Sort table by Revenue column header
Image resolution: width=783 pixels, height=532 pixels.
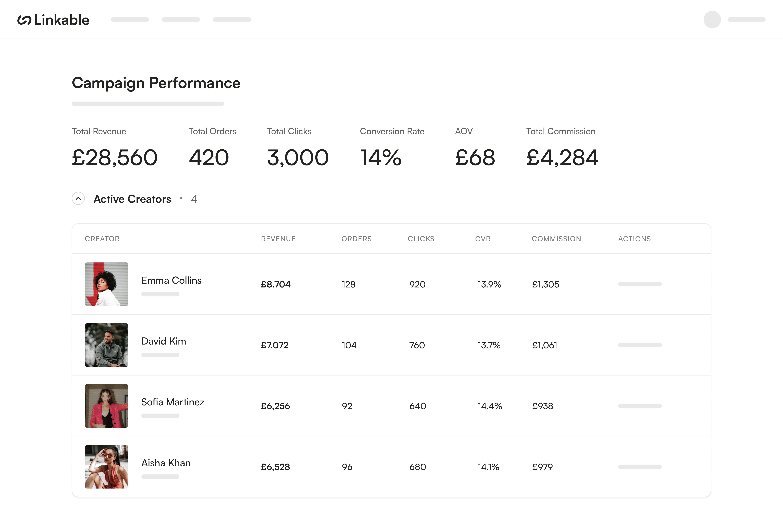278,239
